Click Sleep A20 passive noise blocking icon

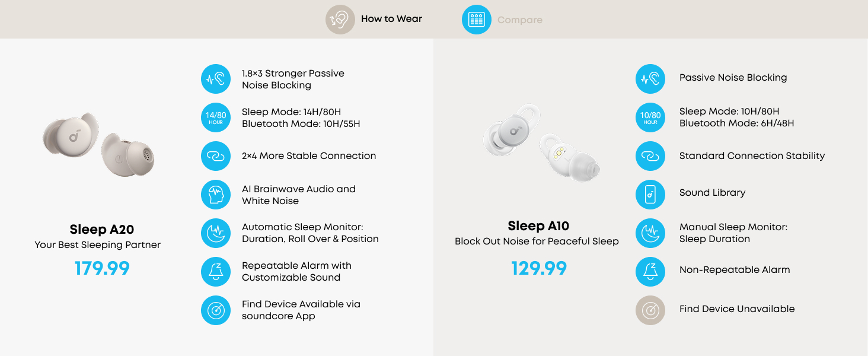click(x=216, y=79)
